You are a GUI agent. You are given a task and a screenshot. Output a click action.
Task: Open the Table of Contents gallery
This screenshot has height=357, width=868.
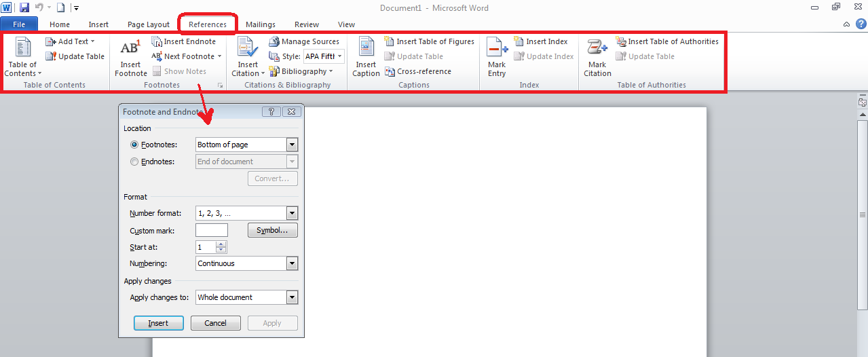(x=23, y=57)
